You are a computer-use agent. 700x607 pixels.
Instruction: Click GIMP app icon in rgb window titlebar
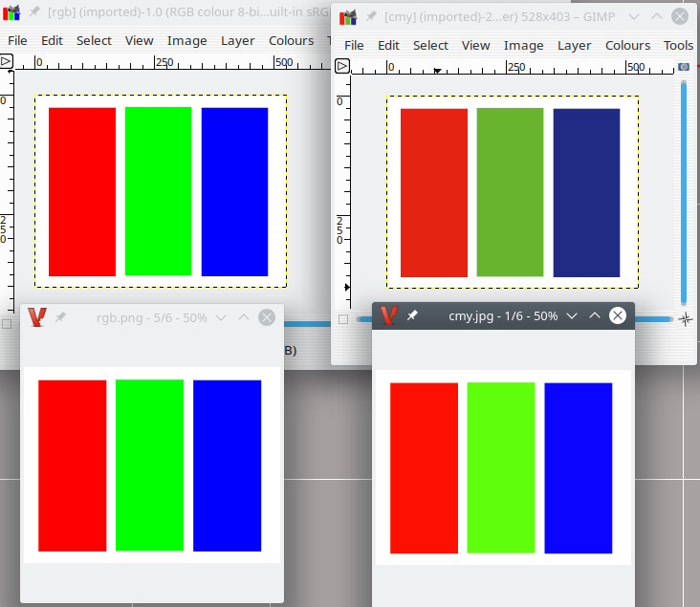click(x=11, y=12)
